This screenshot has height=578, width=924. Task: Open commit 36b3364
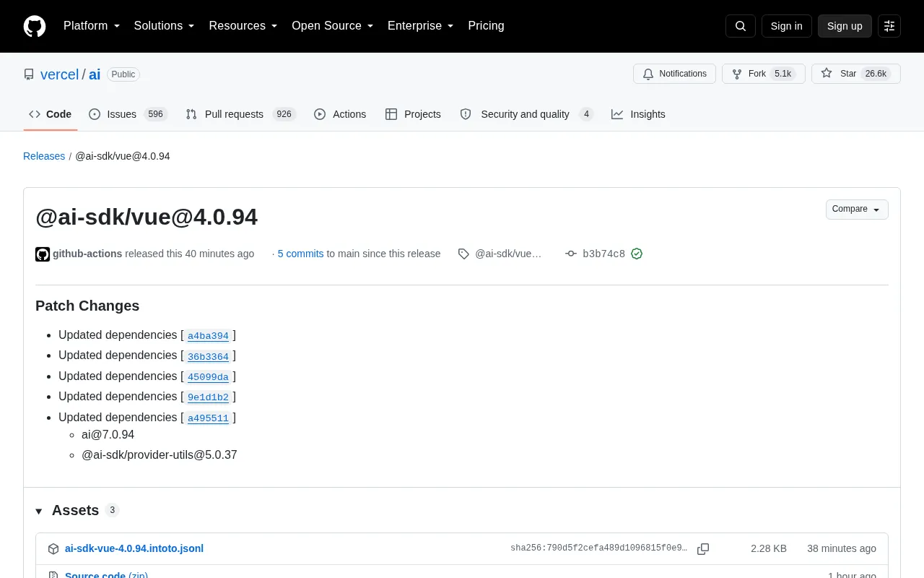(x=208, y=356)
